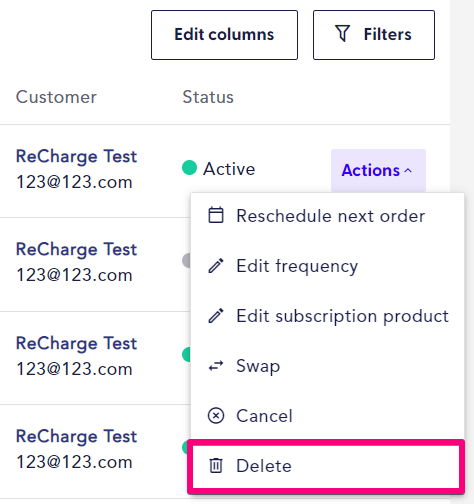The height and width of the screenshot is (504, 474).
Task: Click the green Active status dot
Action: [x=189, y=167]
